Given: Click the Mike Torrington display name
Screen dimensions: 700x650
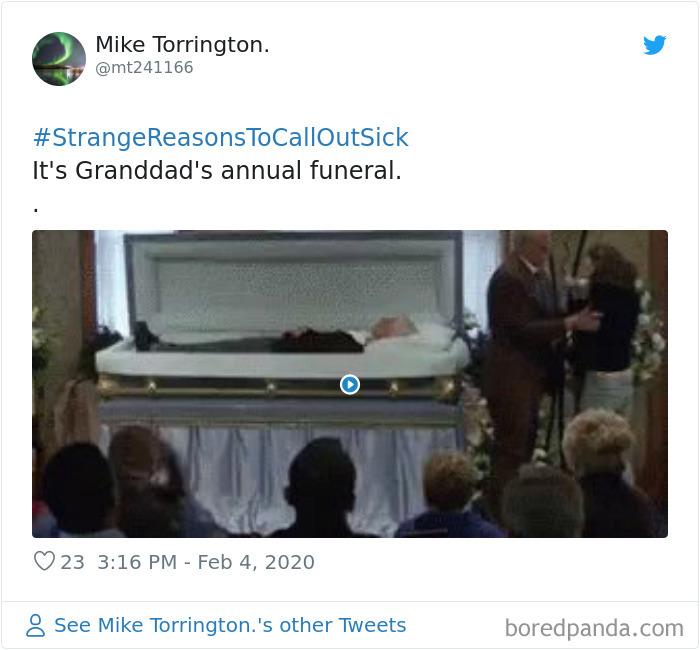Looking at the screenshot, I should pyautogui.click(x=182, y=45).
